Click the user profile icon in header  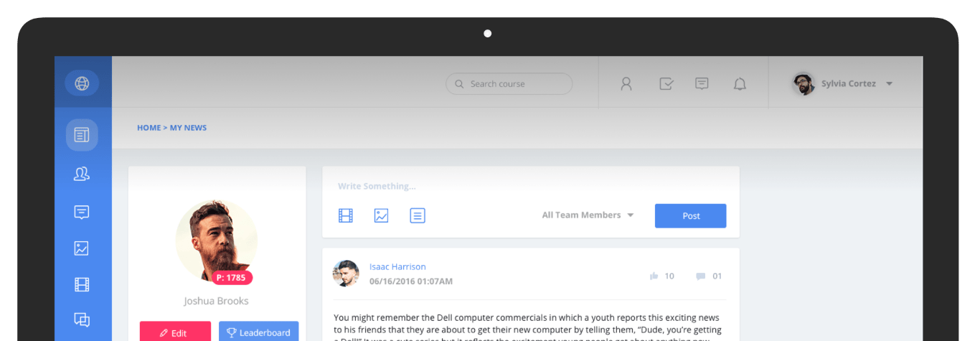626,84
